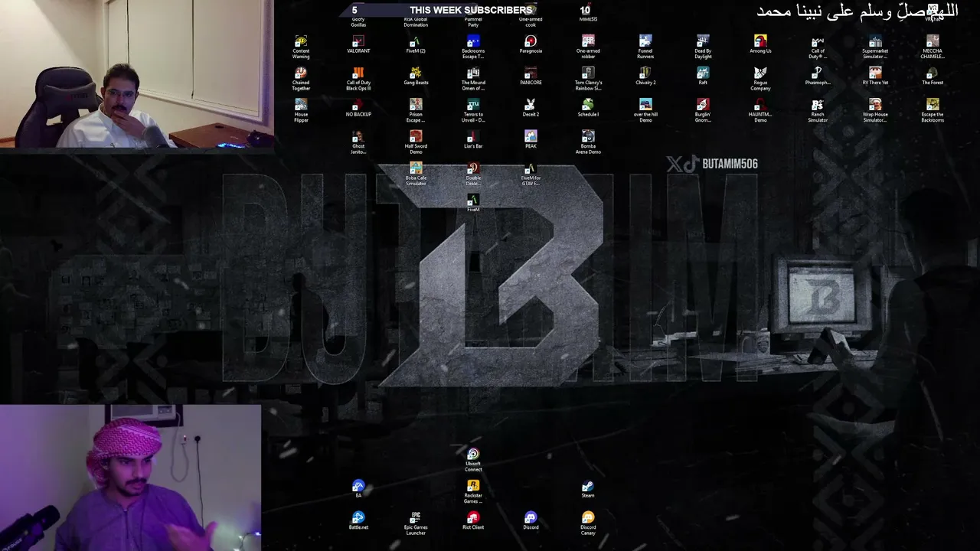Select the Battle.net shortcut
Screen dimensions: 980x551
point(358,521)
